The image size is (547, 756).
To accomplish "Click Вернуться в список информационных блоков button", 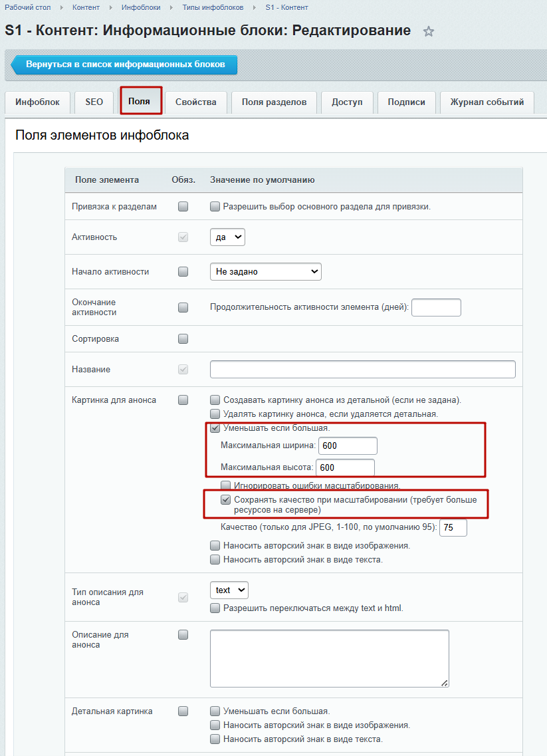I will [x=125, y=64].
